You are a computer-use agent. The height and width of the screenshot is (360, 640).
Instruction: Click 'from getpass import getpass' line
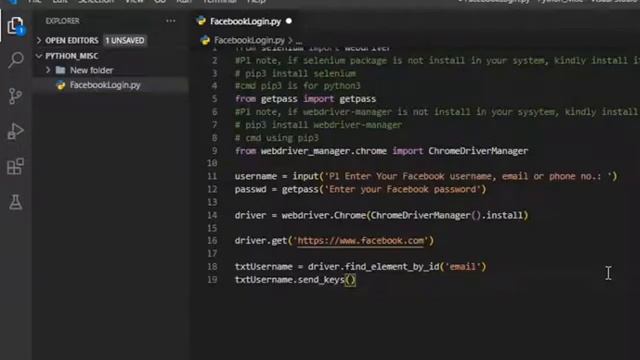305,99
